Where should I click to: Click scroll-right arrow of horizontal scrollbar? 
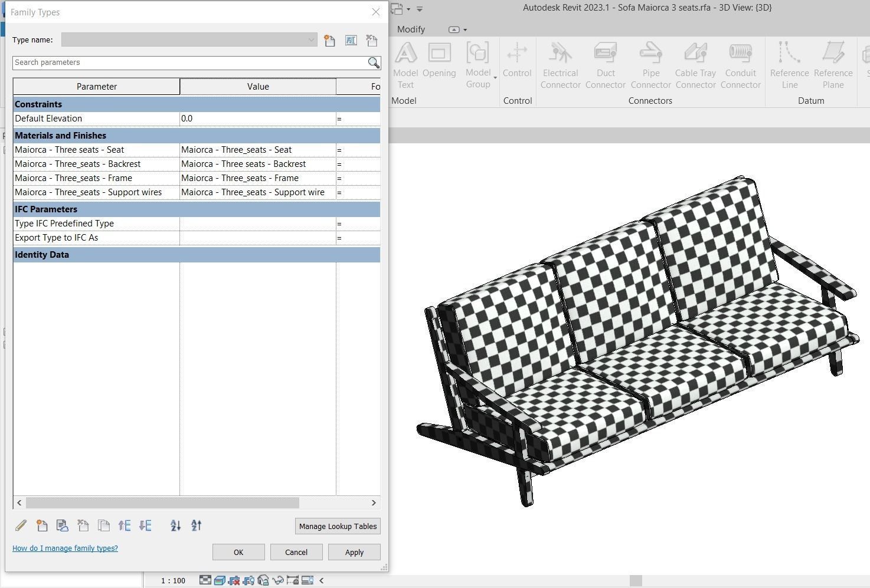pos(374,502)
